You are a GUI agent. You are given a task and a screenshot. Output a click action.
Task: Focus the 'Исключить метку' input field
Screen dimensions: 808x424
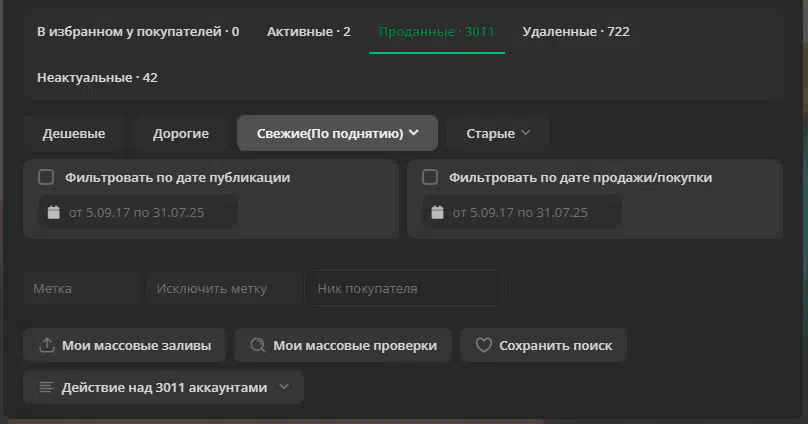click(224, 289)
